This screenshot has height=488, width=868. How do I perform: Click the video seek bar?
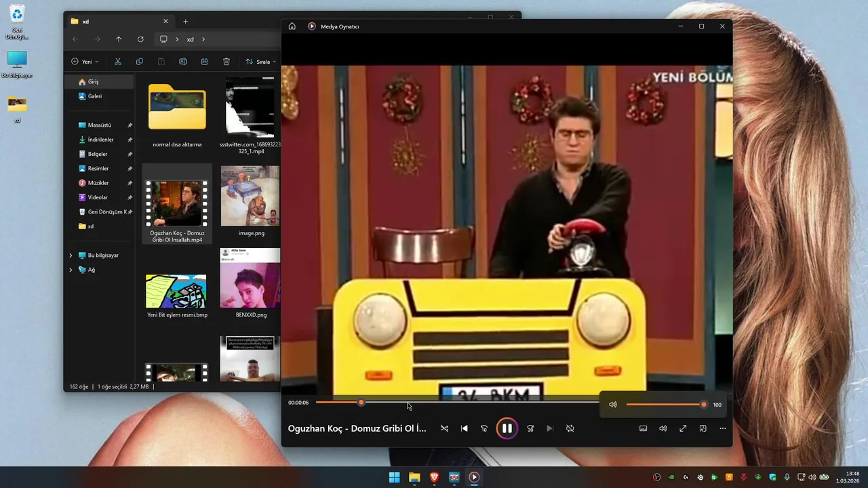458,403
